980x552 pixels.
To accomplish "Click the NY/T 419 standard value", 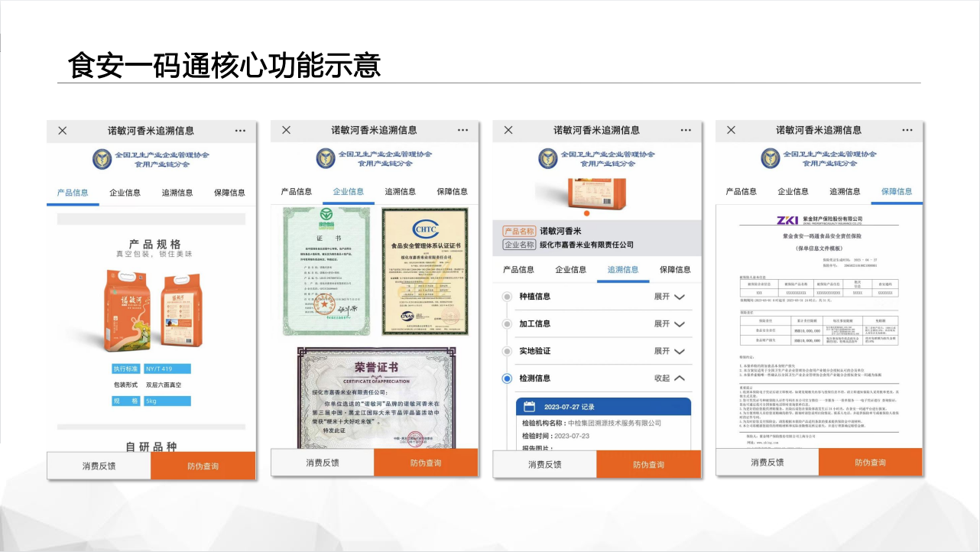I will click(167, 369).
